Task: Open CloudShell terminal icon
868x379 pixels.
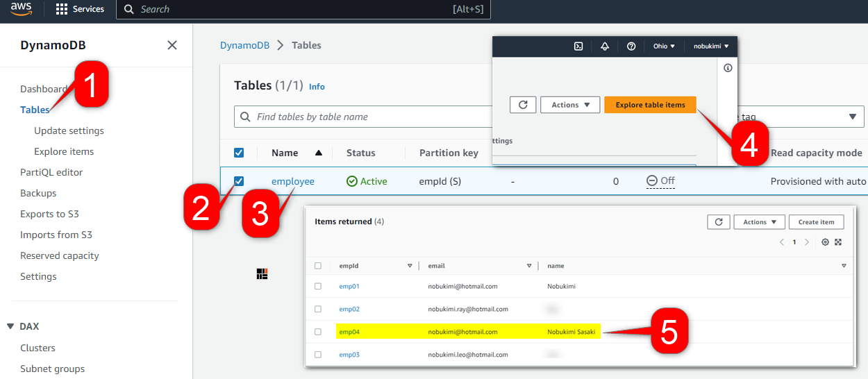Action: (x=578, y=47)
